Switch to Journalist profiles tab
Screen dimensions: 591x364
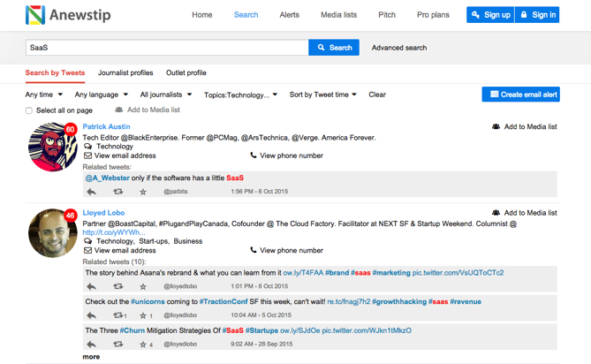pyautogui.click(x=125, y=73)
